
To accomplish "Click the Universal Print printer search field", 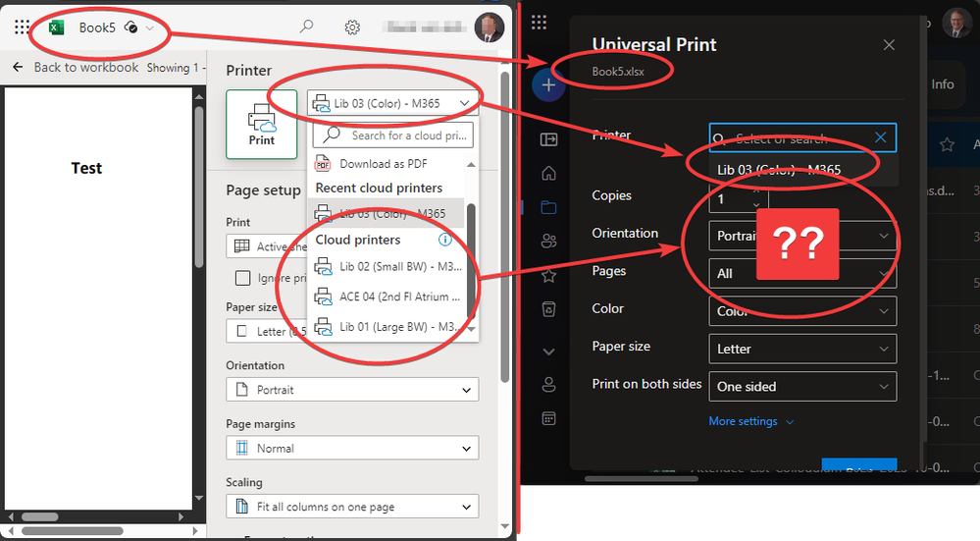I will click(x=802, y=137).
